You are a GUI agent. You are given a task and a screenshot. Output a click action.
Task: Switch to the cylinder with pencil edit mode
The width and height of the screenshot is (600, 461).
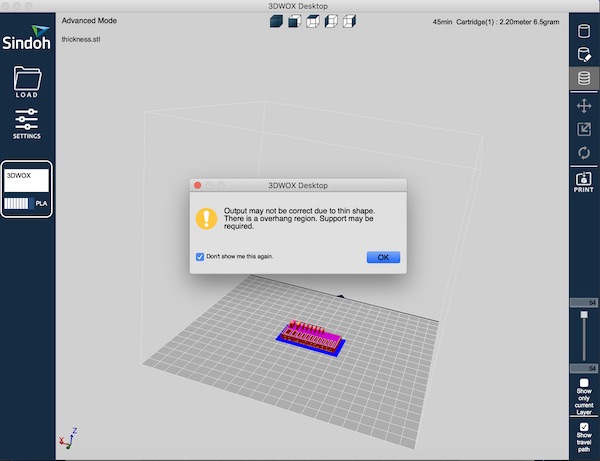click(x=584, y=54)
